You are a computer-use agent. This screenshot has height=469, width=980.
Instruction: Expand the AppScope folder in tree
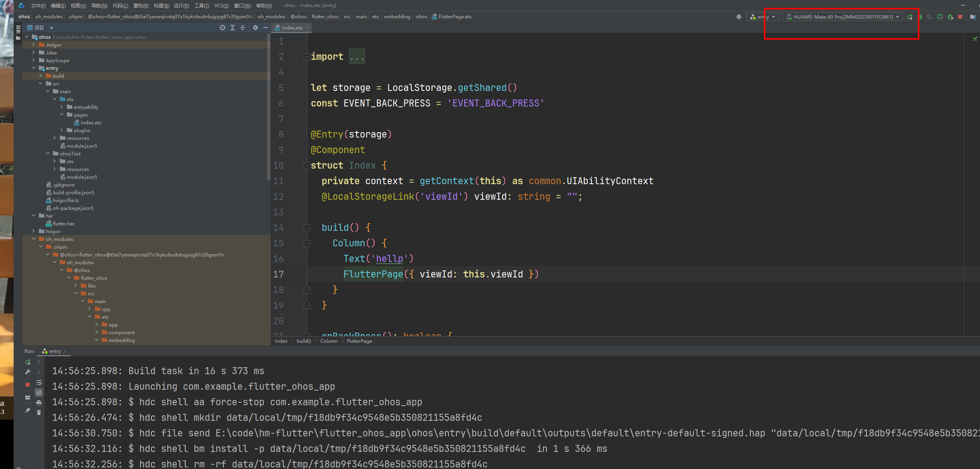point(34,60)
